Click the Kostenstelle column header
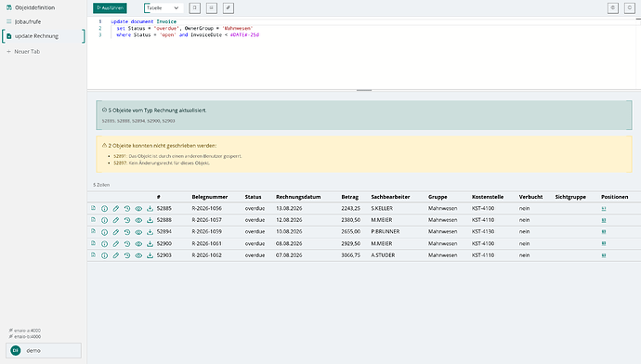This screenshot has height=364, width=641. coord(488,197)
